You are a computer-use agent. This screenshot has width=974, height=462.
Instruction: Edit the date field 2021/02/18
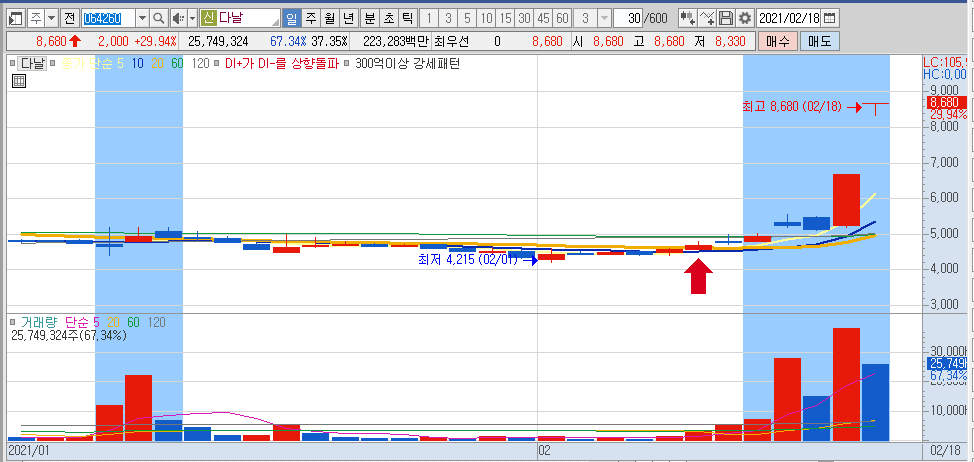click(x=789, y=19)
